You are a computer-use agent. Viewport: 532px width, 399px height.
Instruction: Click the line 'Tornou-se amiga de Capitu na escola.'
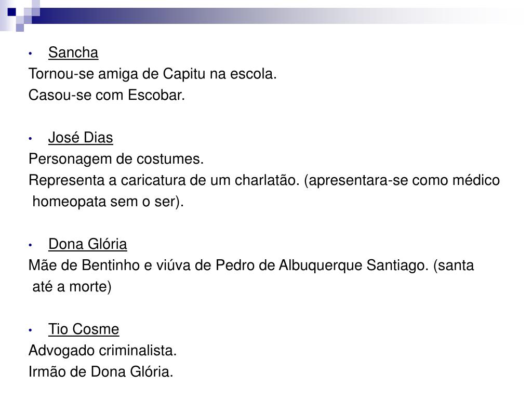[x=153, y=74]
